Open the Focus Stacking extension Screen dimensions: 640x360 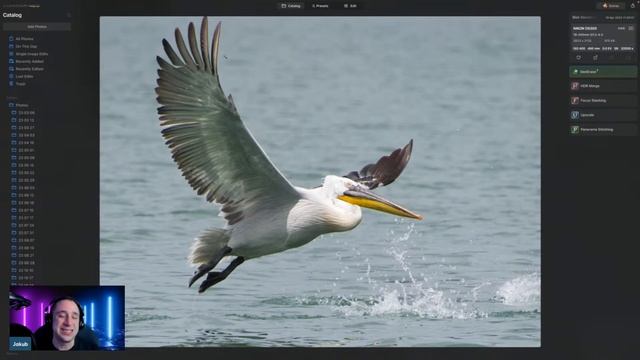coord(603,100)
